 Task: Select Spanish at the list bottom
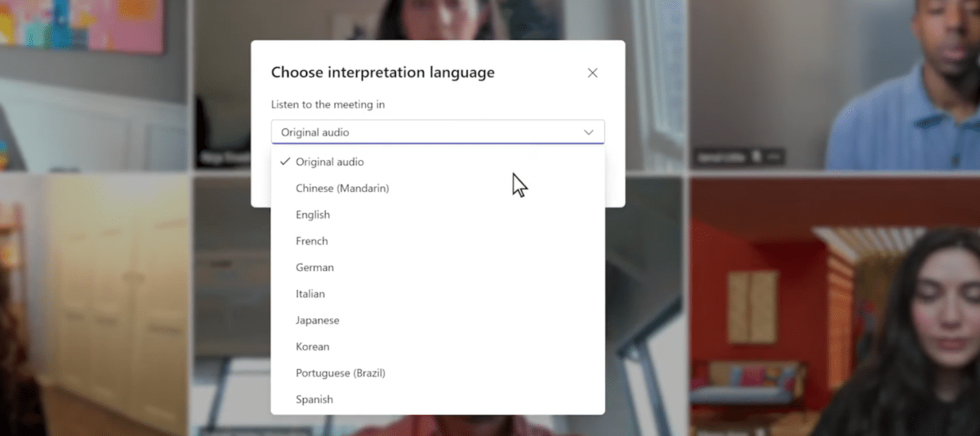click(314, 399)
